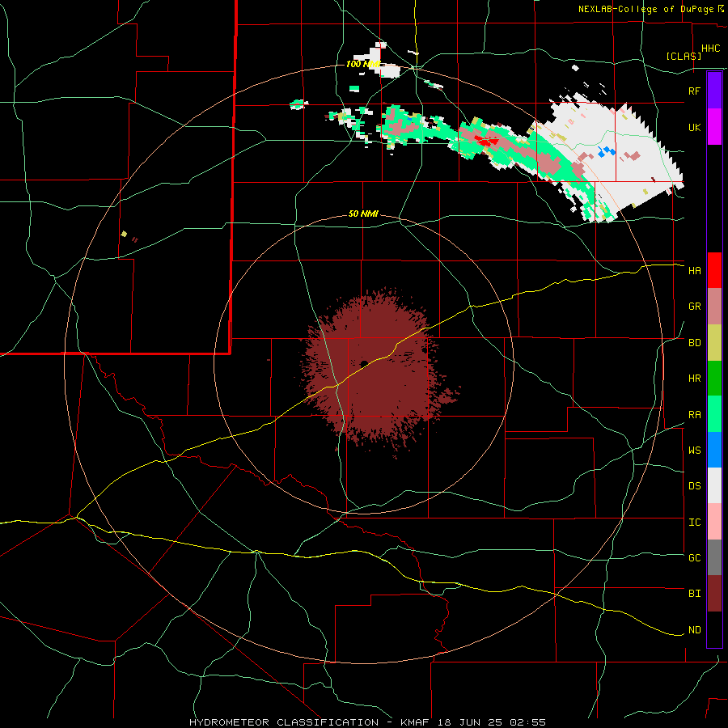
Task: Click the '100 NMI' range ring label
Action: point(363,64)
